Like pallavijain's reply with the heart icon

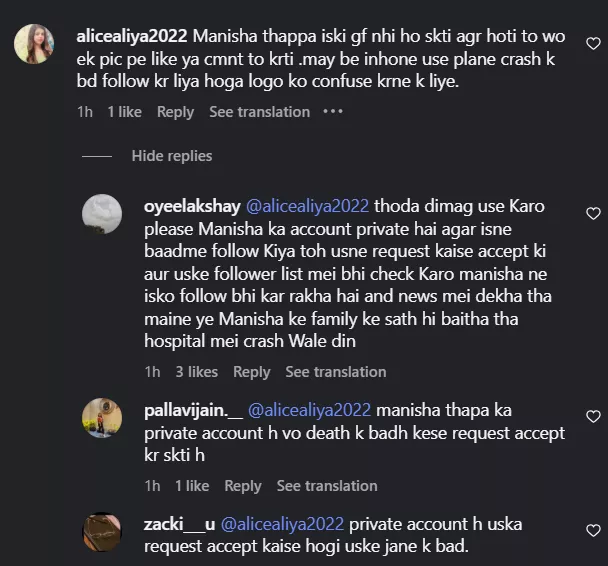pyautogui.click(x=593, y=416)
